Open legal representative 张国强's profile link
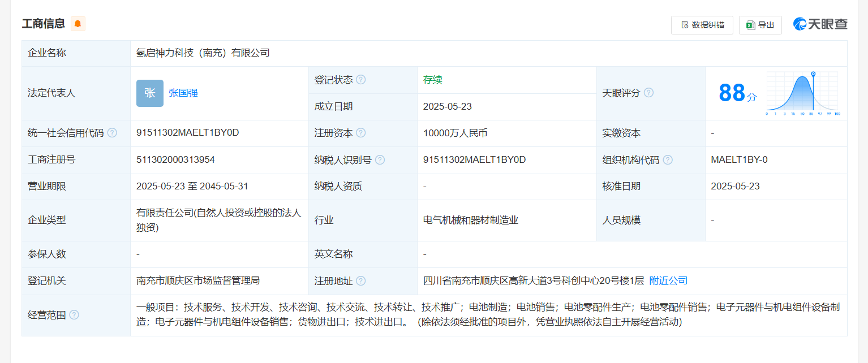 click(183, 93)
